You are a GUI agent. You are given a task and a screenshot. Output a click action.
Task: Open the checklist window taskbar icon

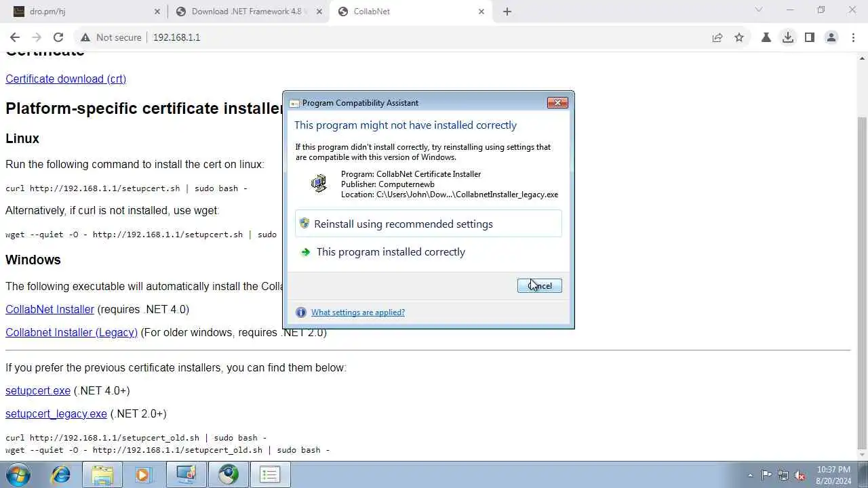pos(270,474)
